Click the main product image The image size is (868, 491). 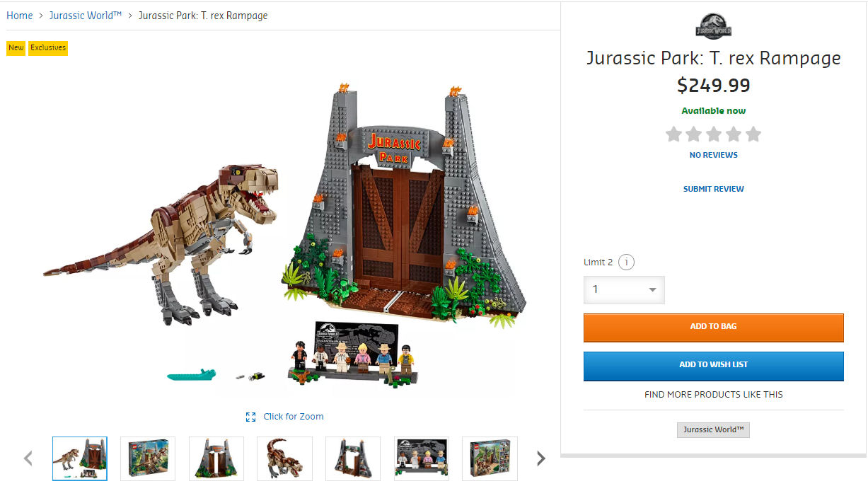click(283, 233)
